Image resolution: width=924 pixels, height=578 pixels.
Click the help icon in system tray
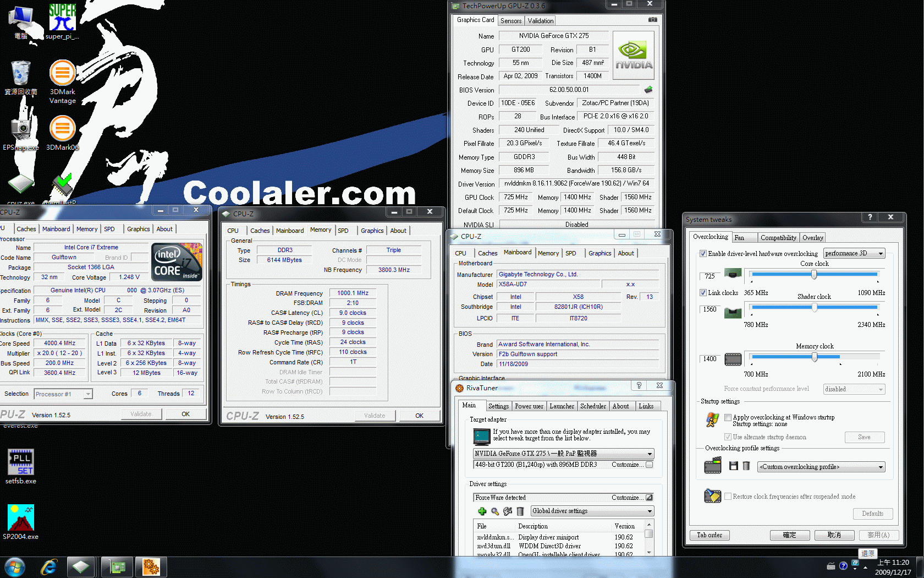[x=843, y=566]
